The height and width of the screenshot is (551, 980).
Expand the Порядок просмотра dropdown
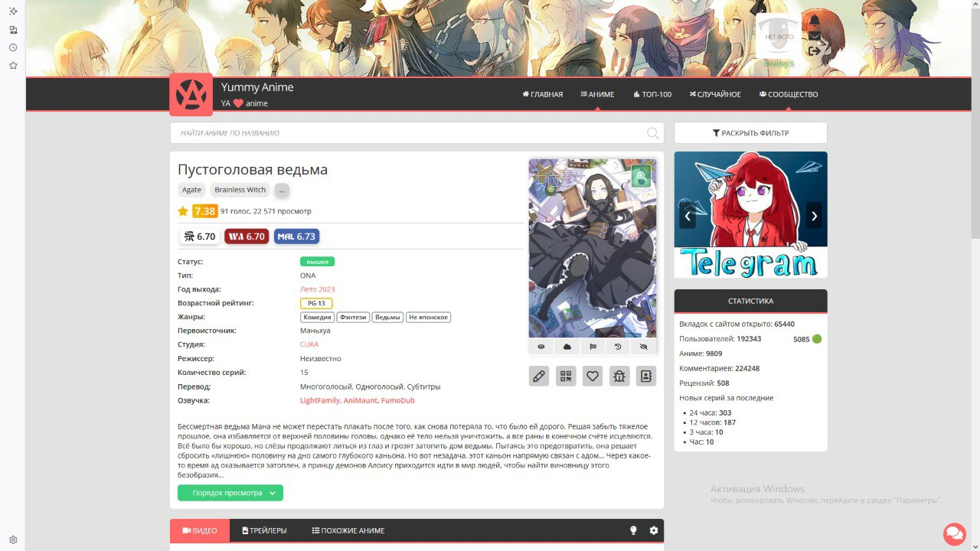[x=230, y=493]
